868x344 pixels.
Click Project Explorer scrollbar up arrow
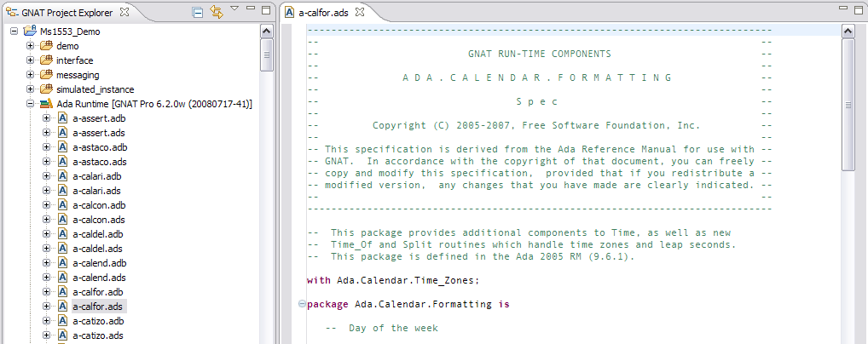(x=266, y=32)
